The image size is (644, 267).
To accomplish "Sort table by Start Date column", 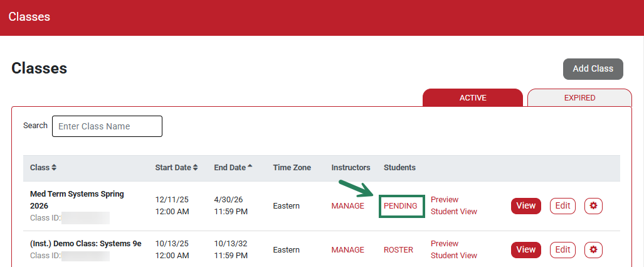I will [177, 168].
